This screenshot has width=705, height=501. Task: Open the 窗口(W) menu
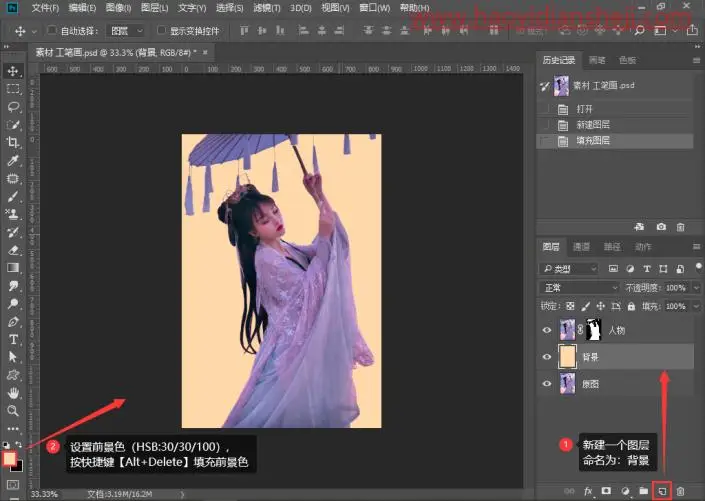[375, 8]
